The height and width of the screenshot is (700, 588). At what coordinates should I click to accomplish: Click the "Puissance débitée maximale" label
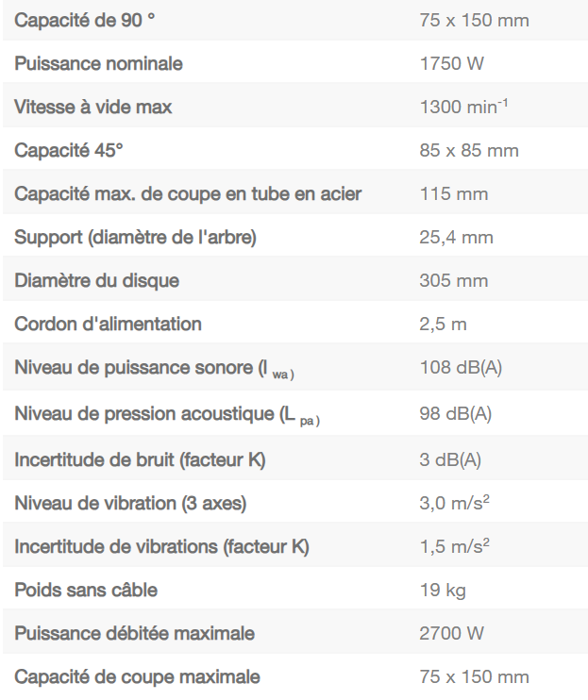click(x=134, y=634)
